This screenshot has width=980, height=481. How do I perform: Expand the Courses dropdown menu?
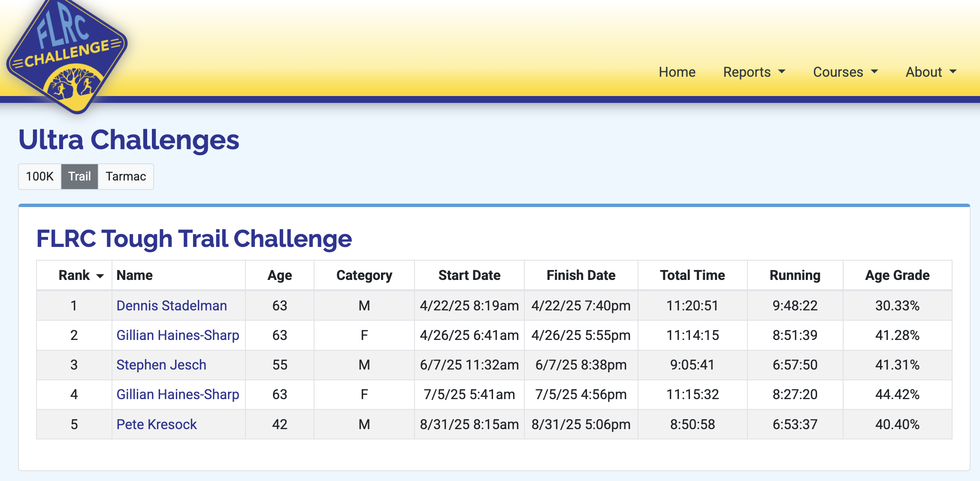(845, 72)
